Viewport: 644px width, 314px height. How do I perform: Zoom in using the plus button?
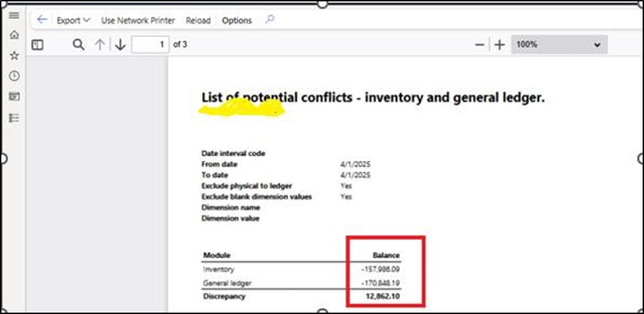(500, 45)
